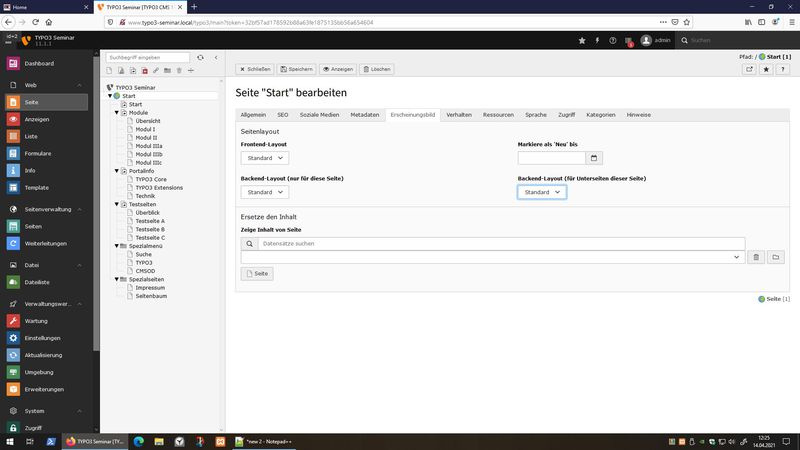Open the help menu in top bar
Image resolution: width=800 pixels, height=450 pixels.
[612, 40]
